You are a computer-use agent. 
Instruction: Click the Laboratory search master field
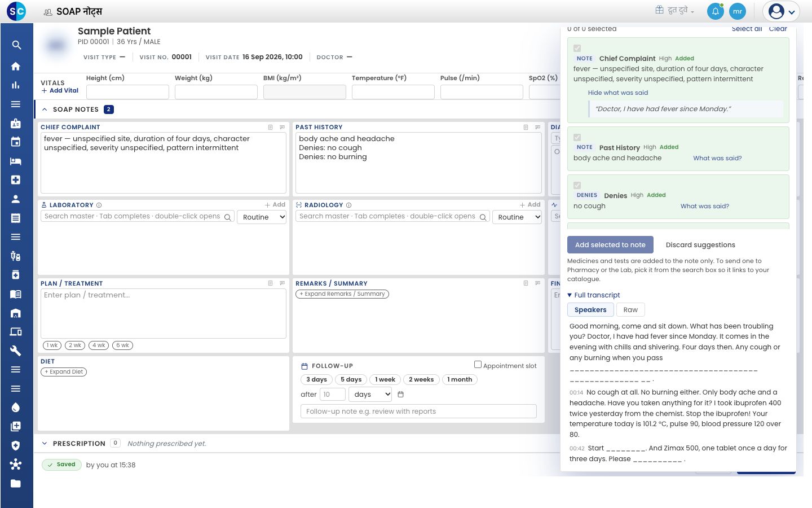(138, 217)
